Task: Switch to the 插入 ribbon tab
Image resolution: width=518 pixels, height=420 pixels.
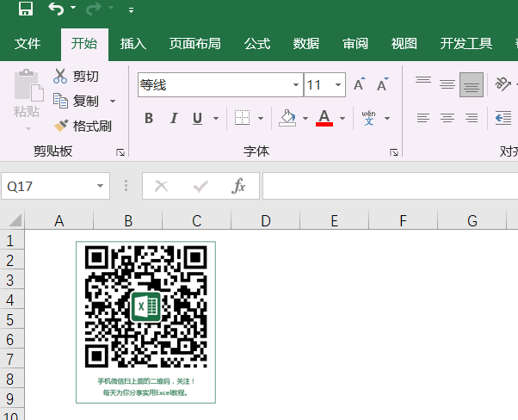Action: [x=133, y=44]
